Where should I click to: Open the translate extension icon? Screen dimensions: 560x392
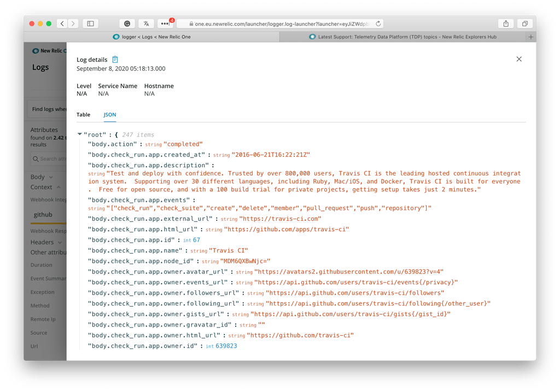pos(146,24)
